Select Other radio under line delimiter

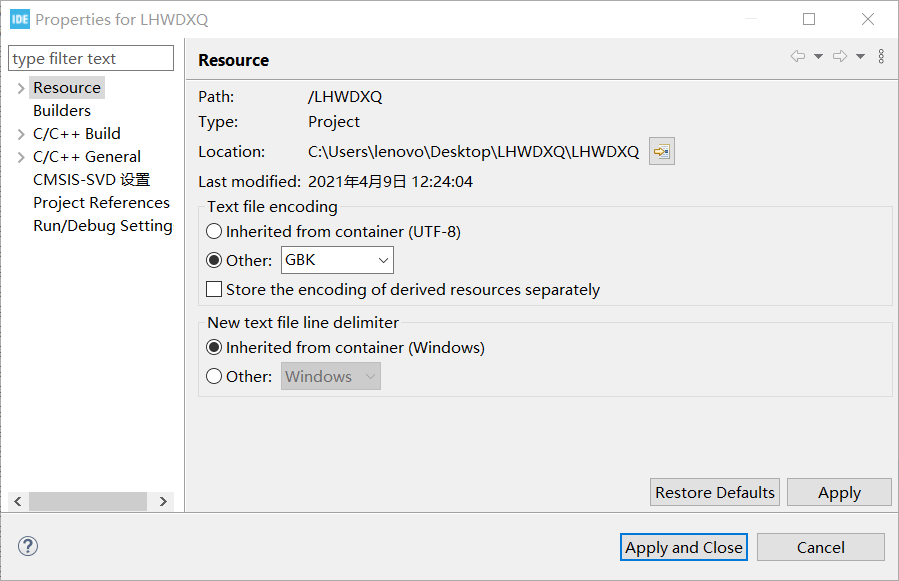pyautogui.click(x=214, y=376)
